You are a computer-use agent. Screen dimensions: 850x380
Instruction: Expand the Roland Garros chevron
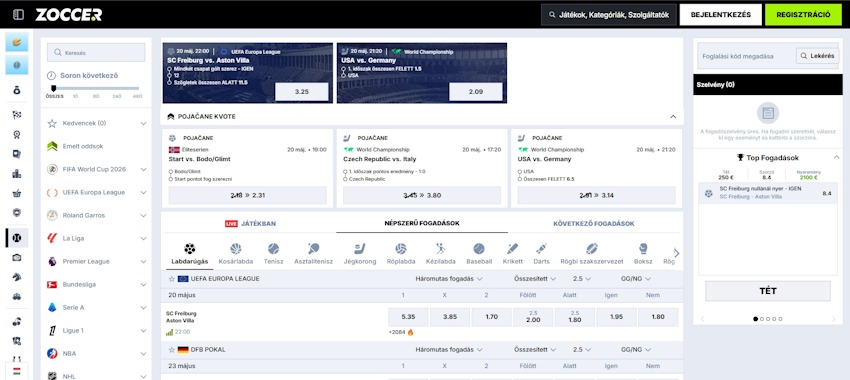[x=143, y=216]
